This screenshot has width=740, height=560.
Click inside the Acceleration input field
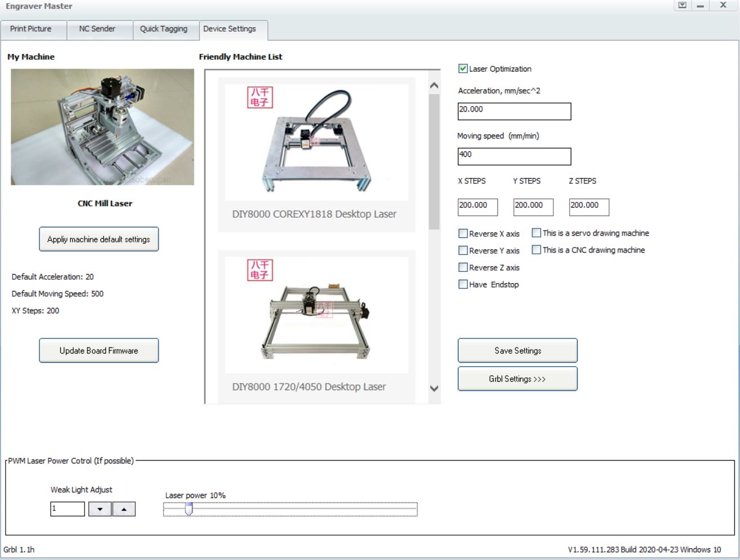[x=513, y=111]
